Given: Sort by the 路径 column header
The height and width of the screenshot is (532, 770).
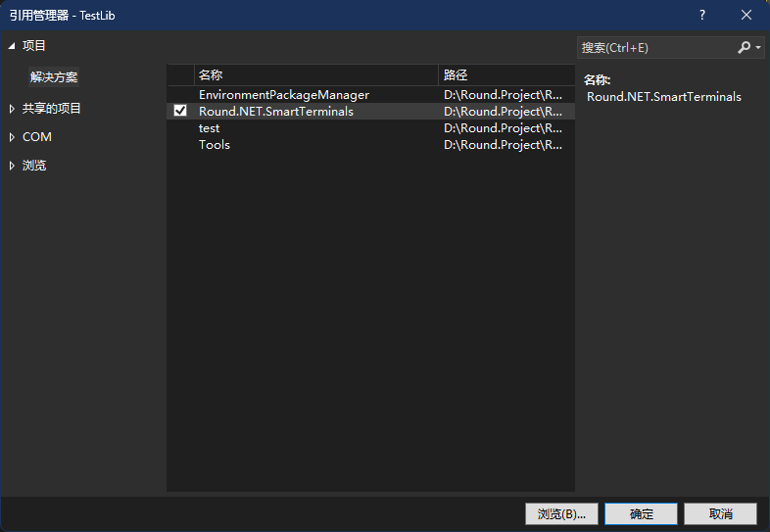Looking at the screenshot, I should [x=505, y=74].
